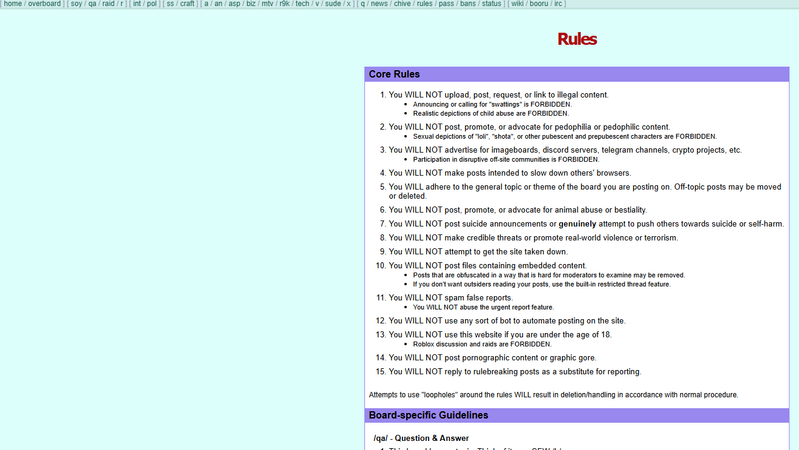Click the "swattings" is FORBIDDEN bullet

pos(492,104)
